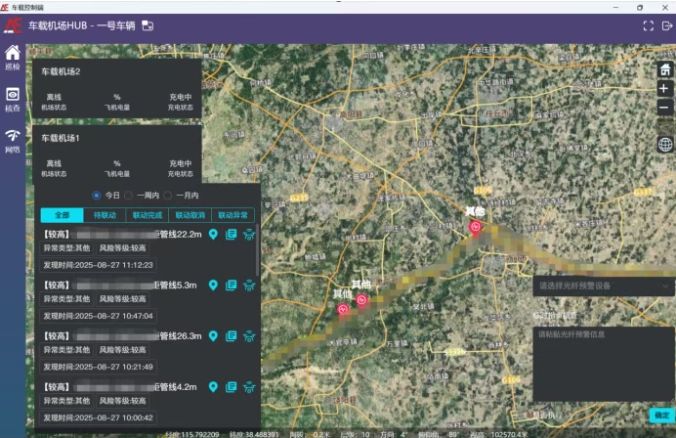Click the 确定 confirm button
676x438 pixels.
tap(661, 414)
